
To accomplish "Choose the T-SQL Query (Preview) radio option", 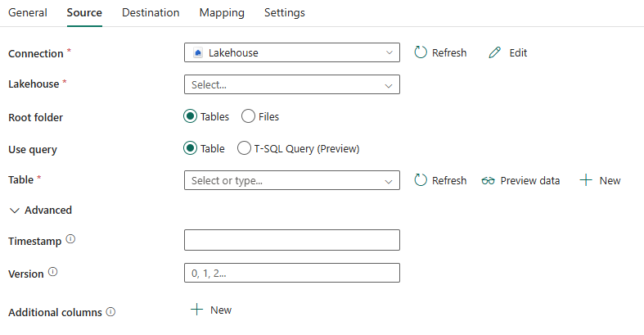I will coord(244,148).
